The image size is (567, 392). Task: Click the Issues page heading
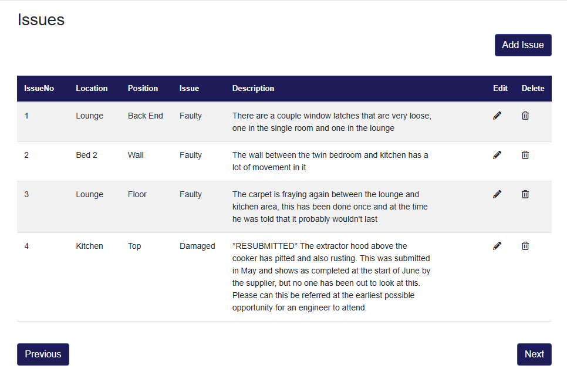point(41,20)
